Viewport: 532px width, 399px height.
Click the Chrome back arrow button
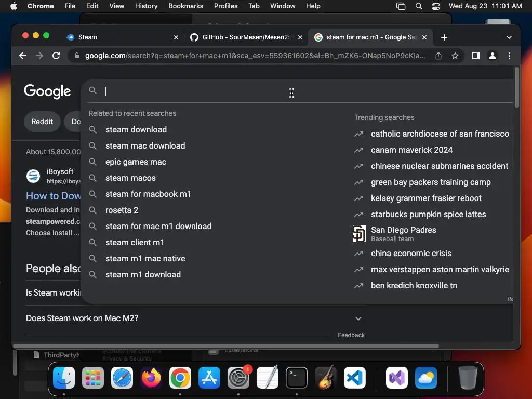(x=23, y=56)
